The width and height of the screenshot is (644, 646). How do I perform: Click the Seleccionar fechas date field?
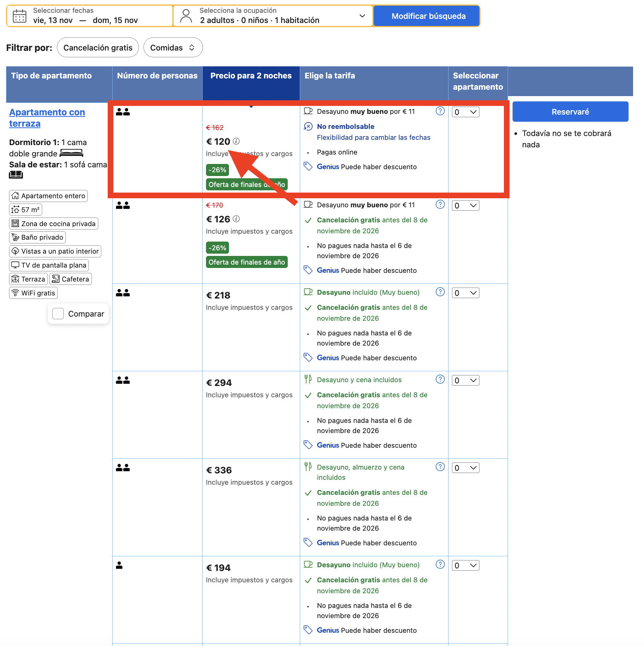[x=90, y=16]
